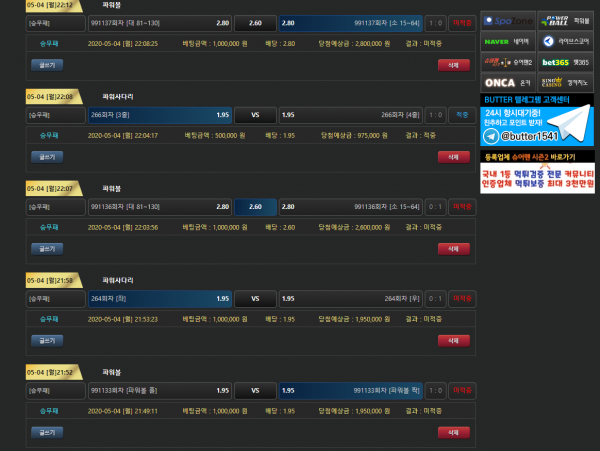Viewport: 600px width, 451px height.
Task: Open the Livescore arrow icon link
Action: [x=565, y=41]
